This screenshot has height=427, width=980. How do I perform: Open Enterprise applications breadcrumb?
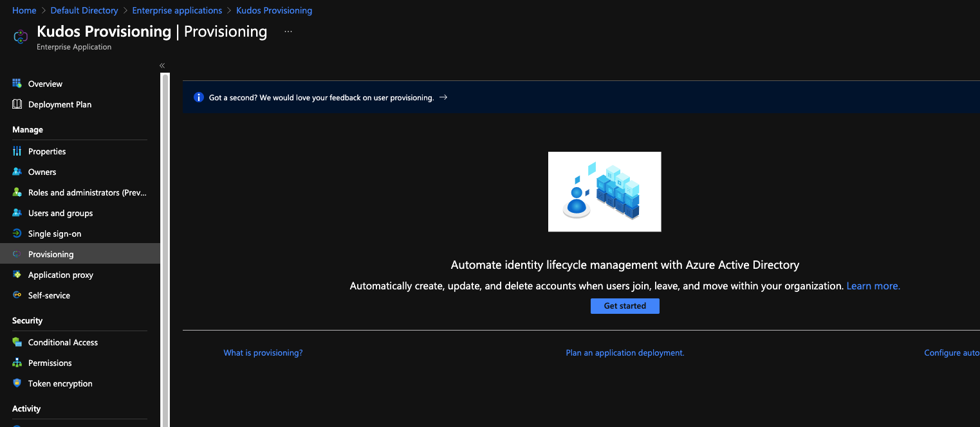tap(177, 10)
